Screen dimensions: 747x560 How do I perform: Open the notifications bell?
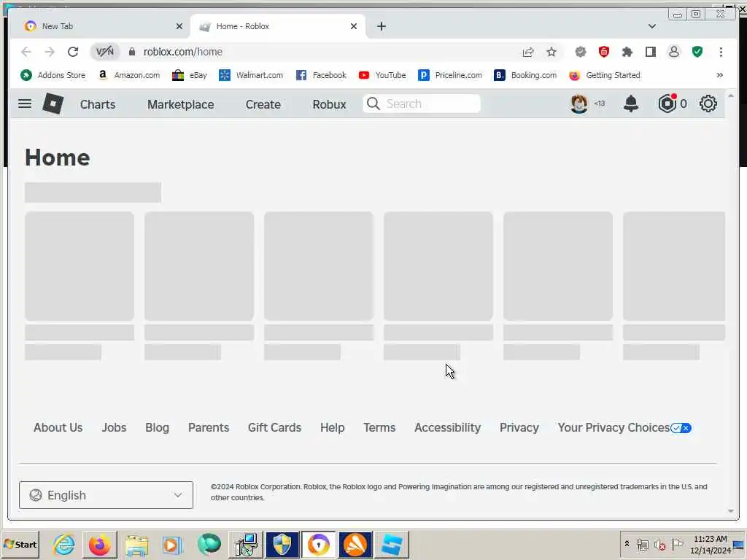coord(631,104)
